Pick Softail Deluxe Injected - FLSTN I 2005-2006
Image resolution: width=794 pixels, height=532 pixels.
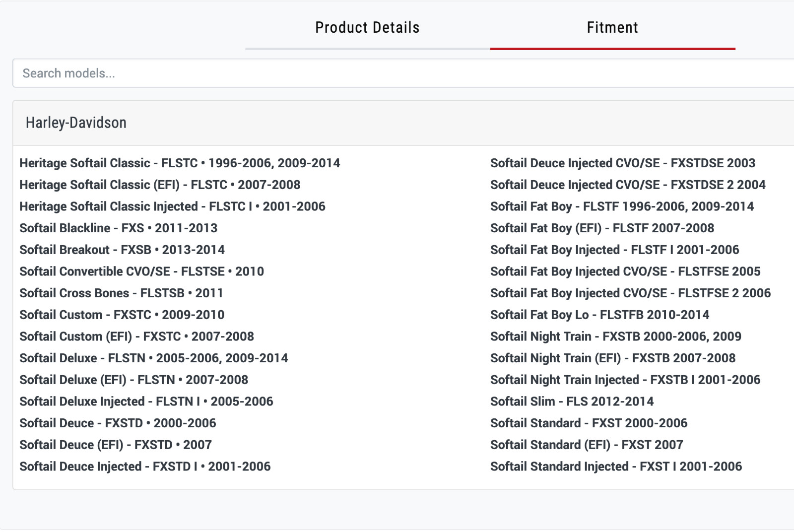[x=146, y=401]
